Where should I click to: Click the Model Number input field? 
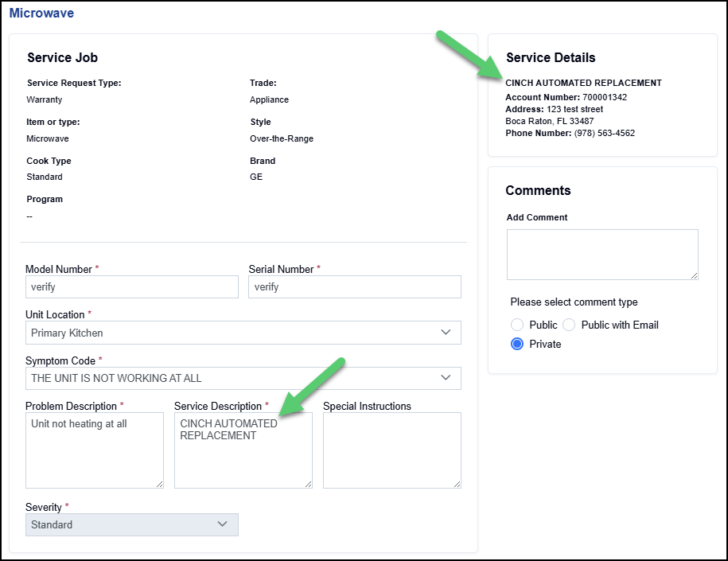click(131, 287)
